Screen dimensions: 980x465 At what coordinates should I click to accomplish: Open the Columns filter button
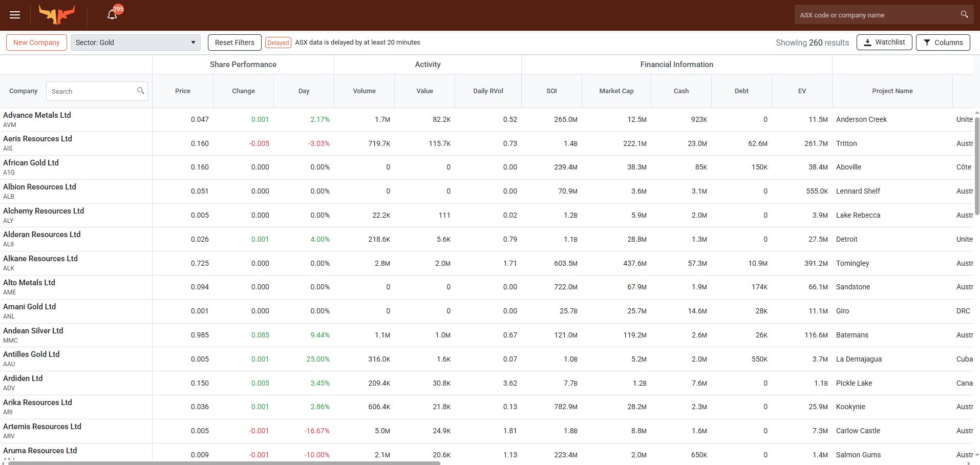coord(943,43)
